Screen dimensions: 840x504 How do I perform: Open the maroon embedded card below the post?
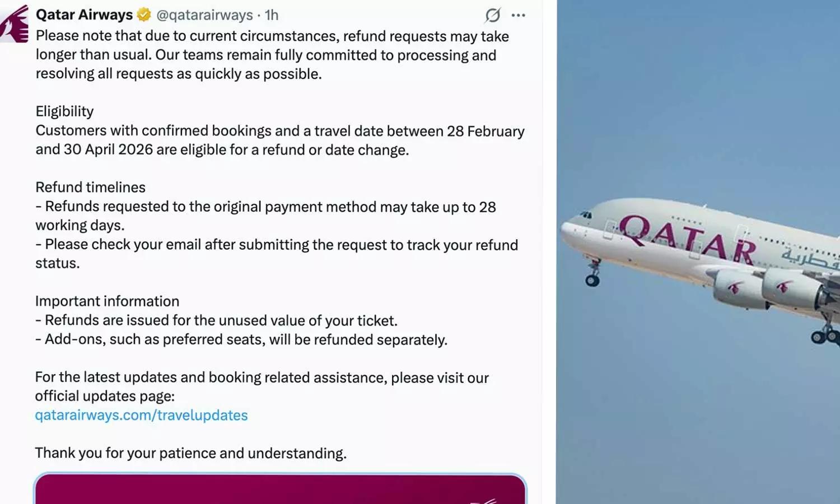280,489
